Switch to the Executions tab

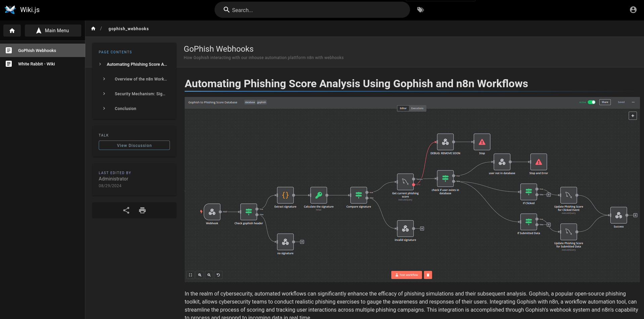[x=417, y=108]
